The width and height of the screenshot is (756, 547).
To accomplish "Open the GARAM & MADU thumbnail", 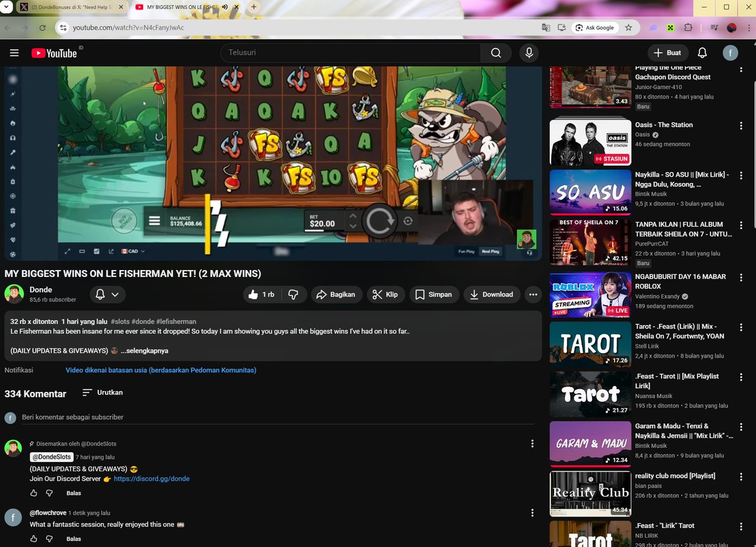I will (590, 444).
